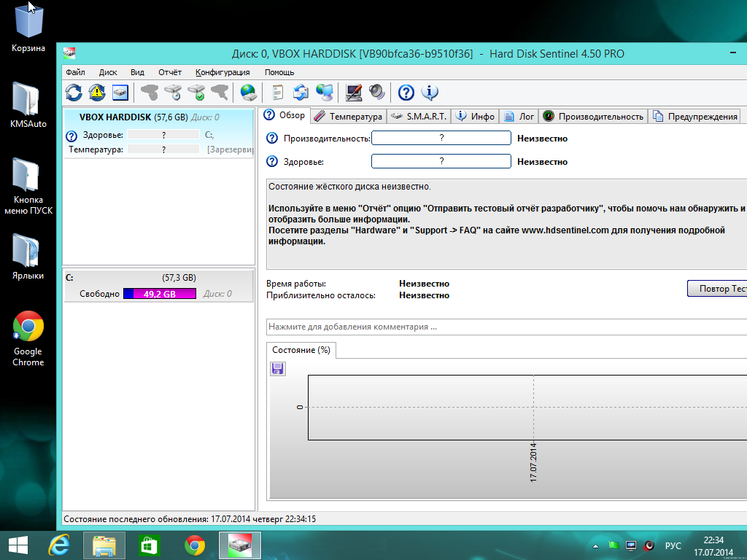The height and width of the screenshot is (560, 747).
Task: Switch input language via РУС indicator
Action: [673, 545]
